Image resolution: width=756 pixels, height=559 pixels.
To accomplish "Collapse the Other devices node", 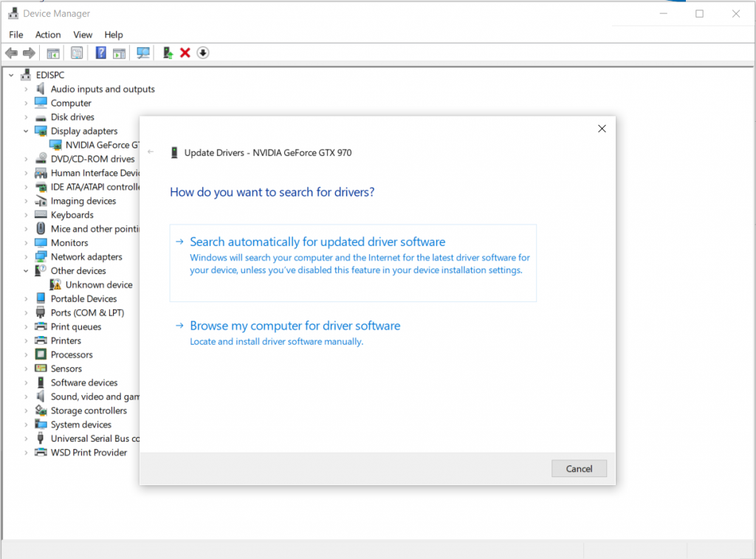I will click(x=26, y=271).
